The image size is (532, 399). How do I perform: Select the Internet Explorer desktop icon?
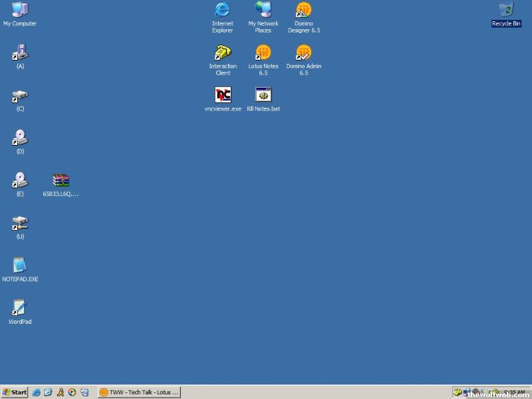click(x=223, y=10)
